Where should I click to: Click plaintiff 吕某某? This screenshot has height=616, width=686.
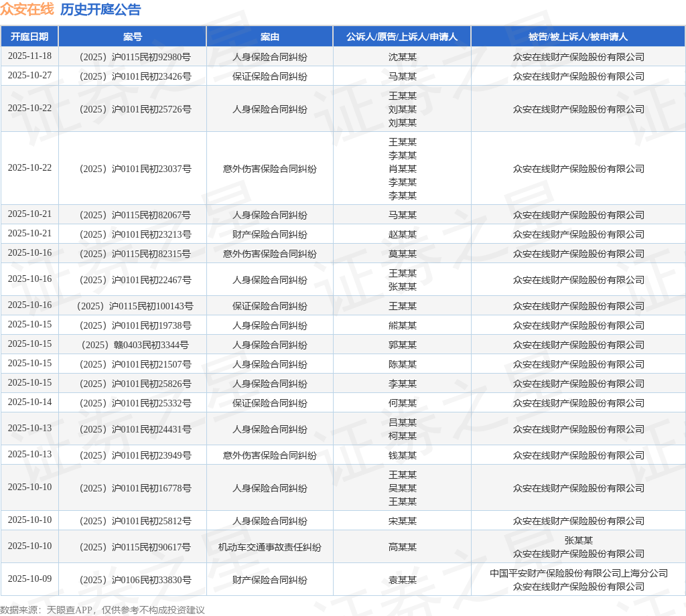coord(403,422)
